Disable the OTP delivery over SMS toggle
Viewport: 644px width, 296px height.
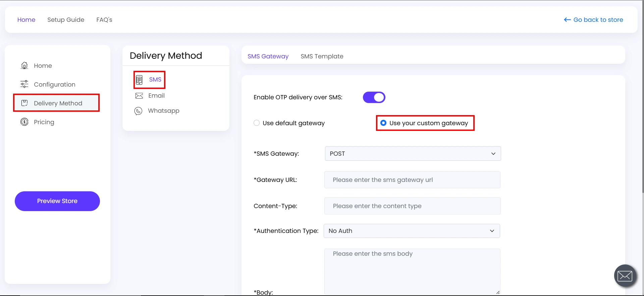point(374,97)
